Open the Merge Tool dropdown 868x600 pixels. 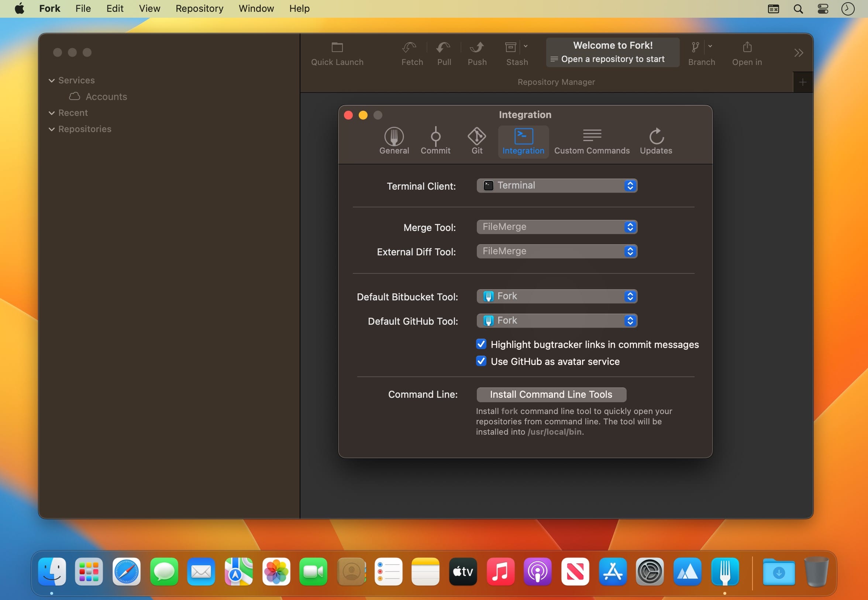[x=557, y=227]
